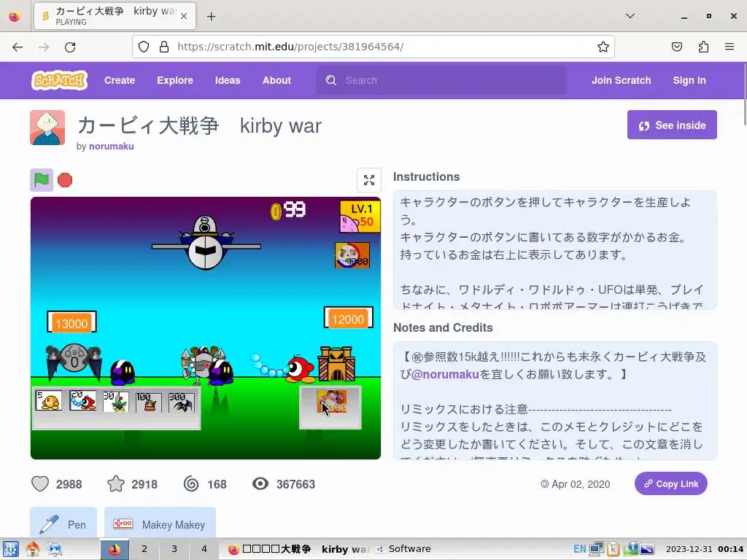Select the kirby war browser tab
The image size is (747, 560).
(115, 16)
